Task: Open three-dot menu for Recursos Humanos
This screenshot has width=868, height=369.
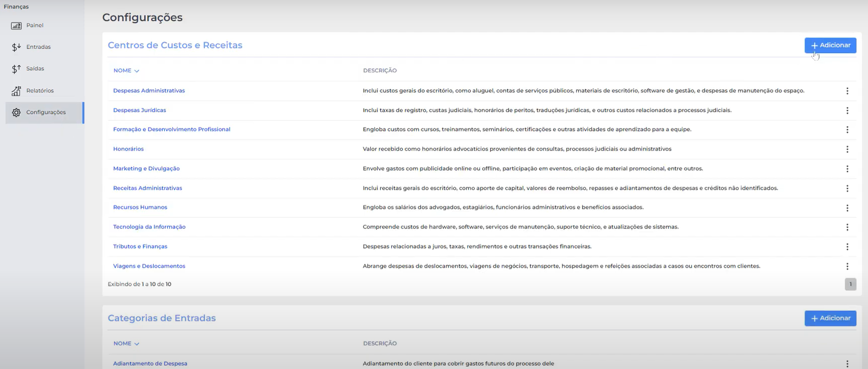Action: coord(847,208)
